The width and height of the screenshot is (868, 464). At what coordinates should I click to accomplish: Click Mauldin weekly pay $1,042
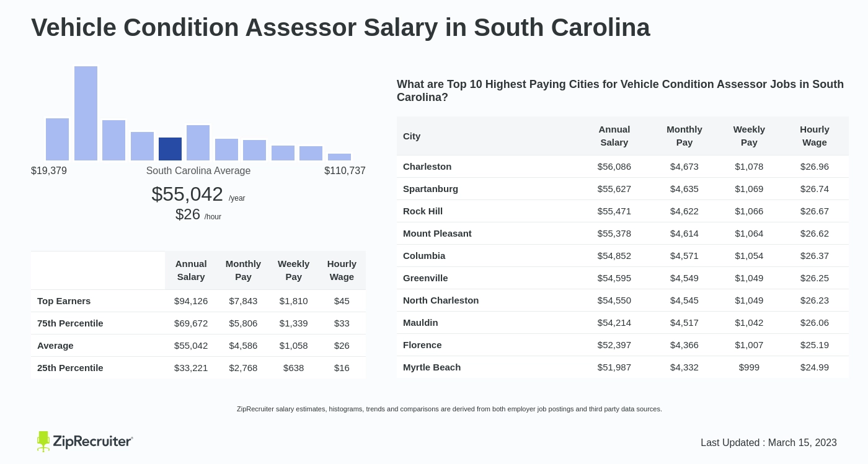[x=749, y=323]
